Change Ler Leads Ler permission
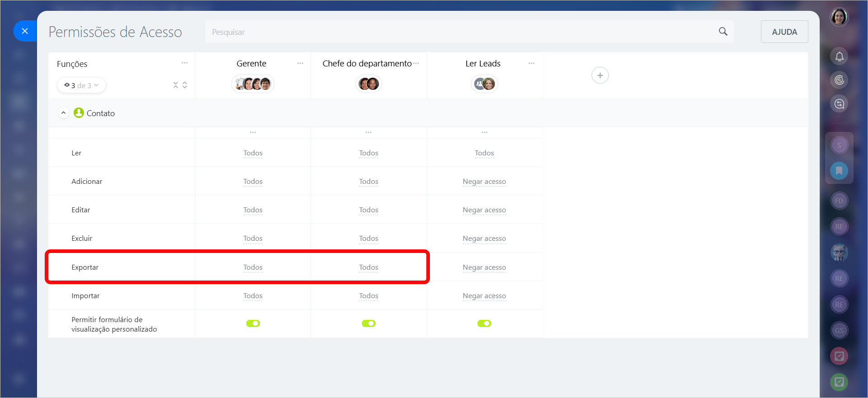The height and width of the screenshot is (398, 868). tap(484, 153)
